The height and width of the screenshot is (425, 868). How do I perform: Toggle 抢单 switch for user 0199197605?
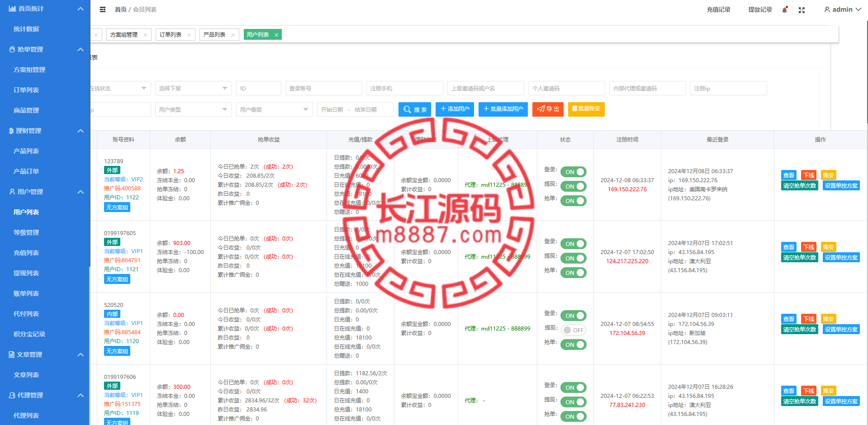[x=573, y=273]
